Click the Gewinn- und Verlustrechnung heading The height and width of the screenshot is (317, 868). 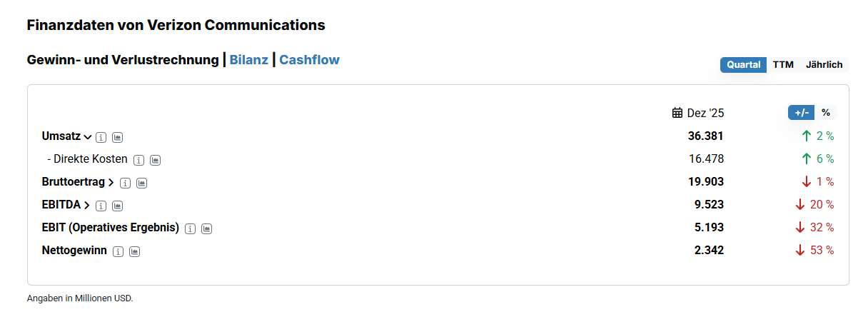coord(123,60)
